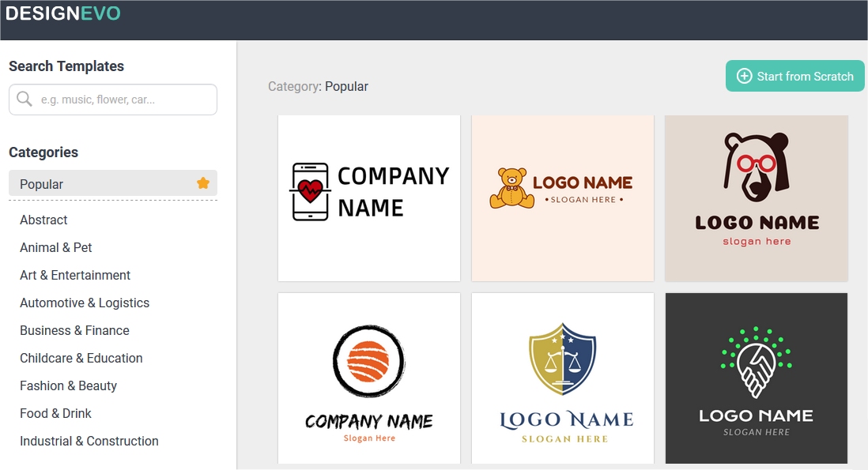Select the Popular category
The width and height of the screenshot is (868, 470).
pos(113,183)
